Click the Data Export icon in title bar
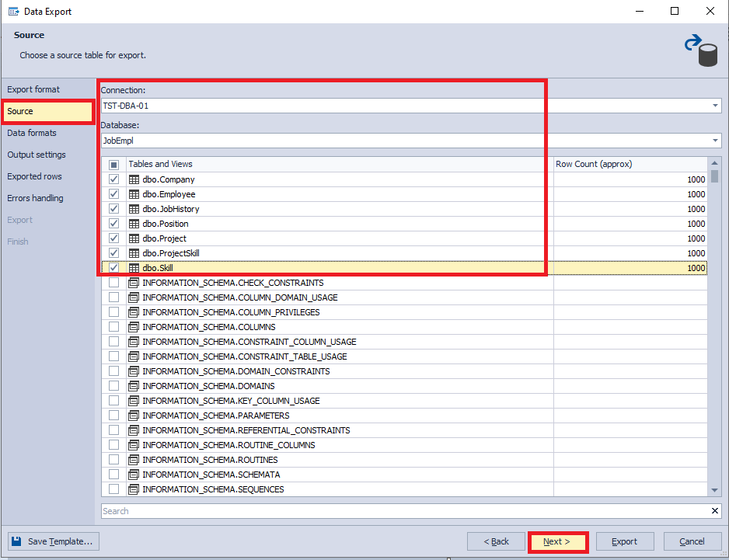 tap(13, 11)
